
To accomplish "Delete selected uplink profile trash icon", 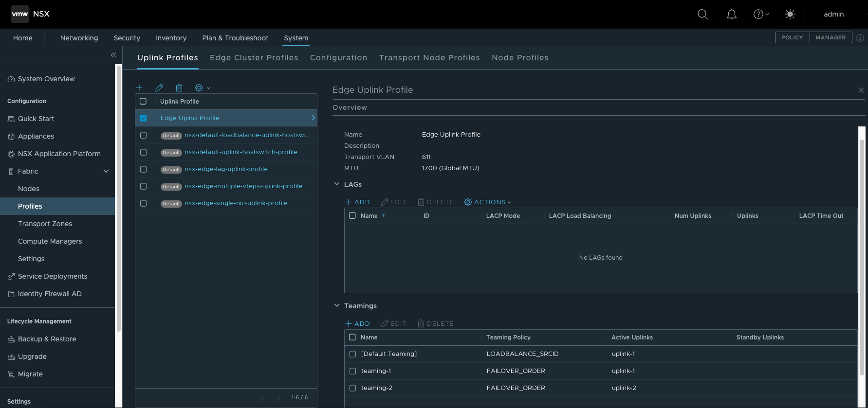I will coord(179,88).
